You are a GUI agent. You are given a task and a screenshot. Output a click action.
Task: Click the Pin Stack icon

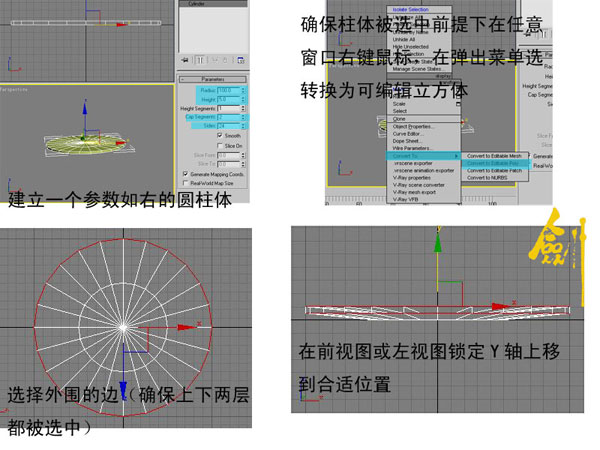(185, 60)
